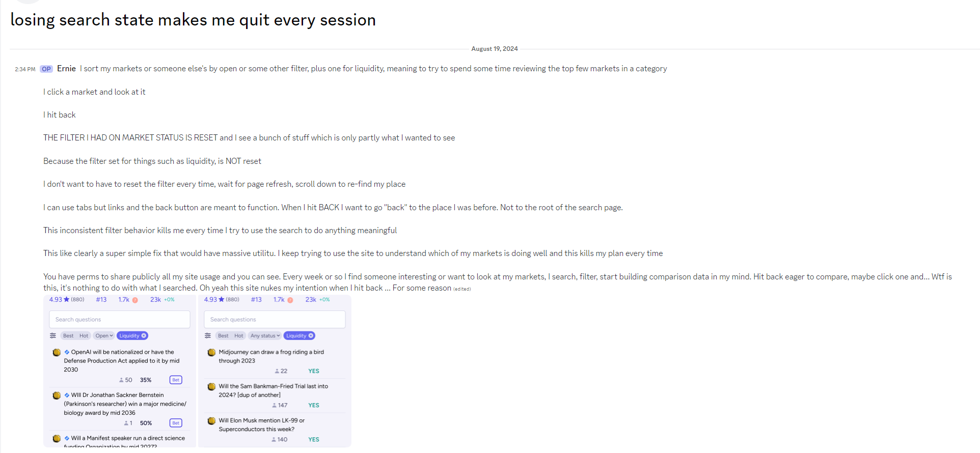Image resolution: width=980 pixels, height=453 pixels.
Task: Click the Bet button on OpenAI market
Action: pyautogui.click(x=176, y=380)
